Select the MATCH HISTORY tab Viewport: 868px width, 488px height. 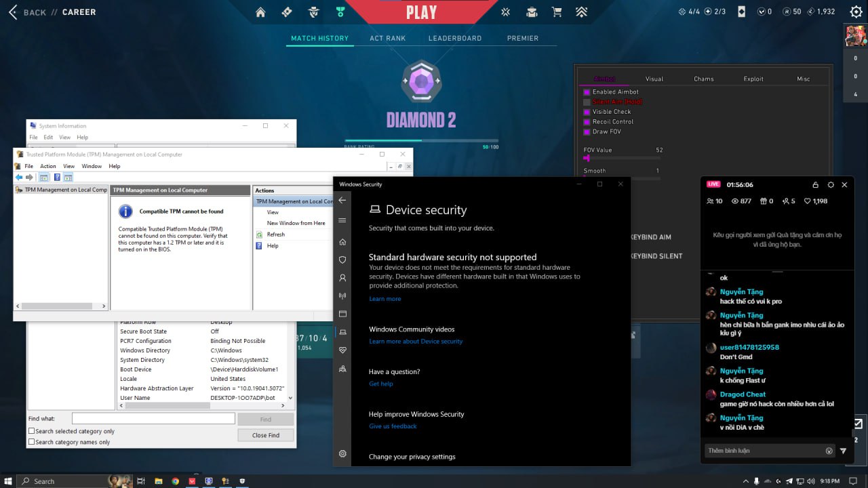pos(319,39)
